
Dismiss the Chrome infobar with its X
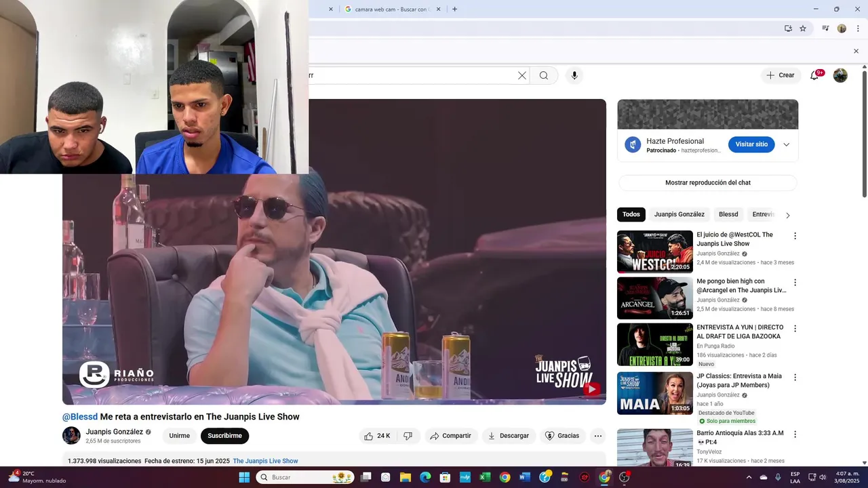click(x=856, y=51)
